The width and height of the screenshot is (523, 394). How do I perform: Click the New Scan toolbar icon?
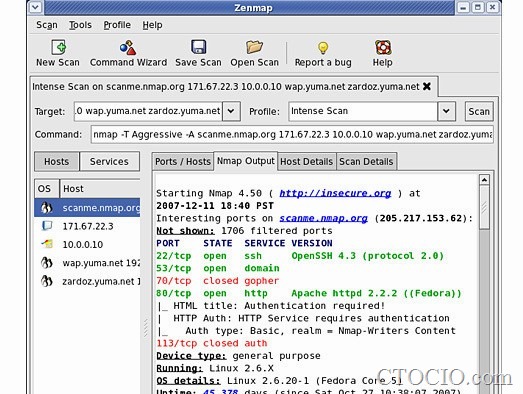pos(59,47)
